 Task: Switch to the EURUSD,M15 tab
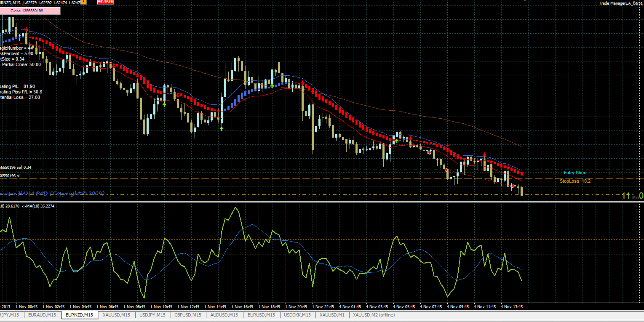click(261, 315)
